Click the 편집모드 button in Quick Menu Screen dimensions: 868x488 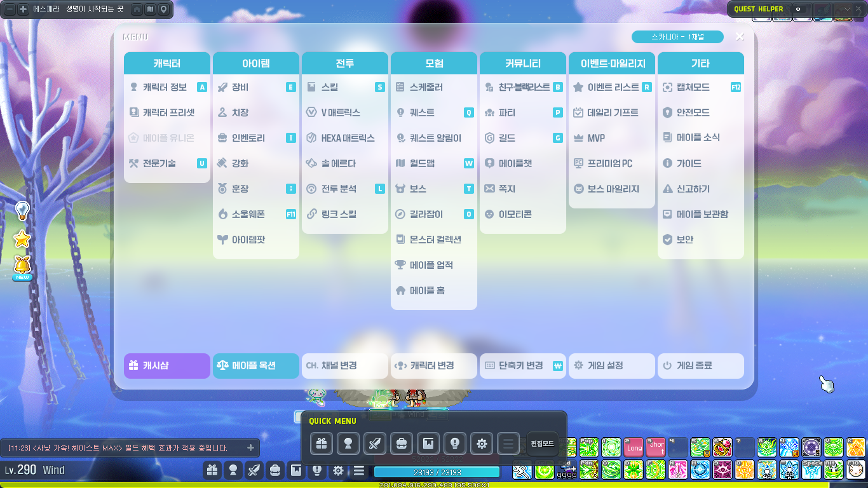pyautogui.click(x=542, y=444)
